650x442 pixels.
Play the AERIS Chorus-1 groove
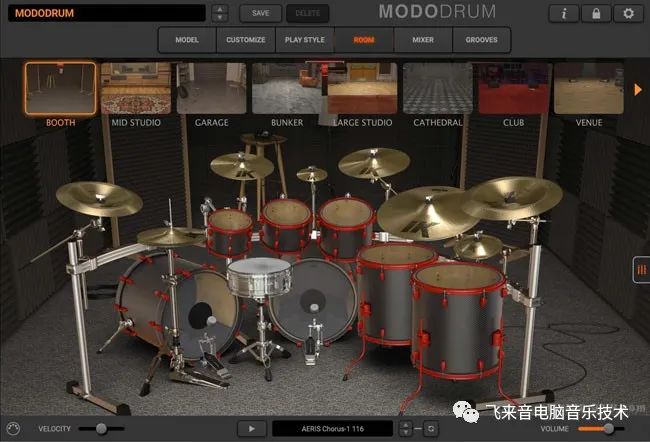pyautogui.click(x=252, y=429)
